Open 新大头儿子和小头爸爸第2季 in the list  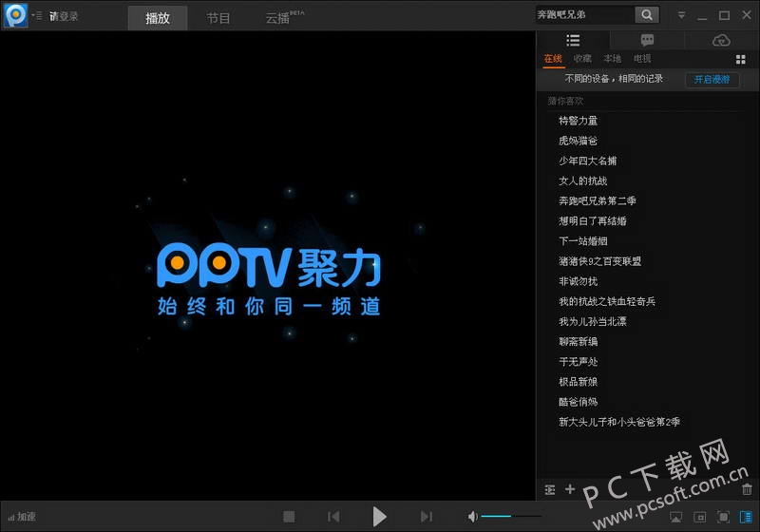coord(619,422)
